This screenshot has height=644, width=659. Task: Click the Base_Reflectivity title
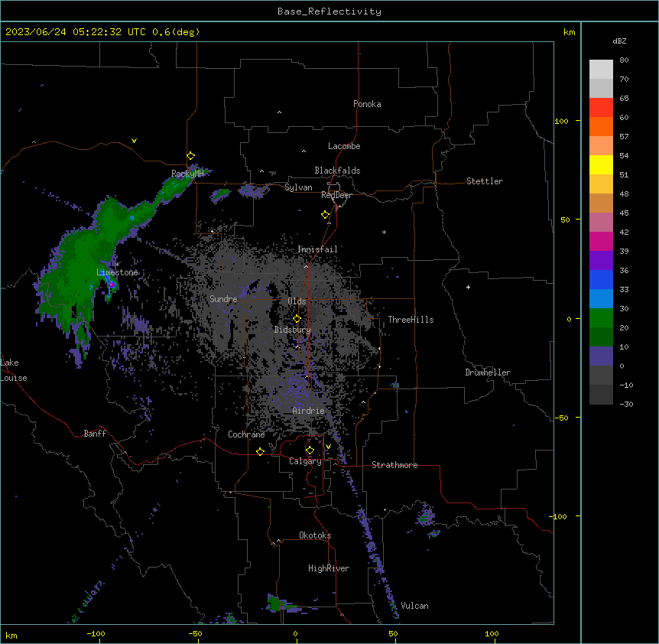click(329, 11)
